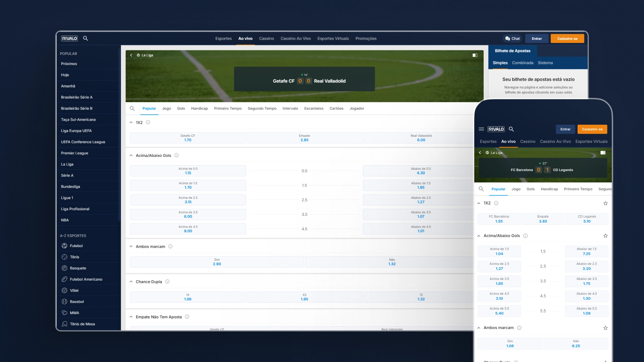The width and height of the screenshot is (644, 362).
Task: Show info for mobile Acima/Abaixo Gols
Action: pos(526,236)
